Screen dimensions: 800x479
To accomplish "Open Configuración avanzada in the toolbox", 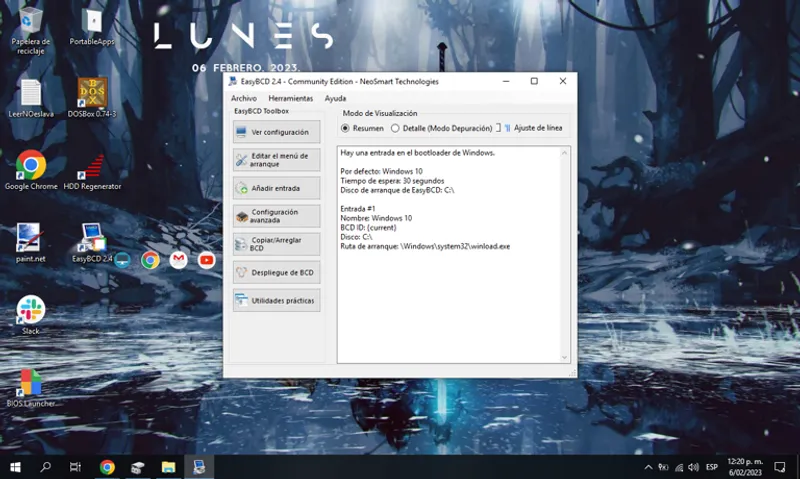I will point(277,216).
